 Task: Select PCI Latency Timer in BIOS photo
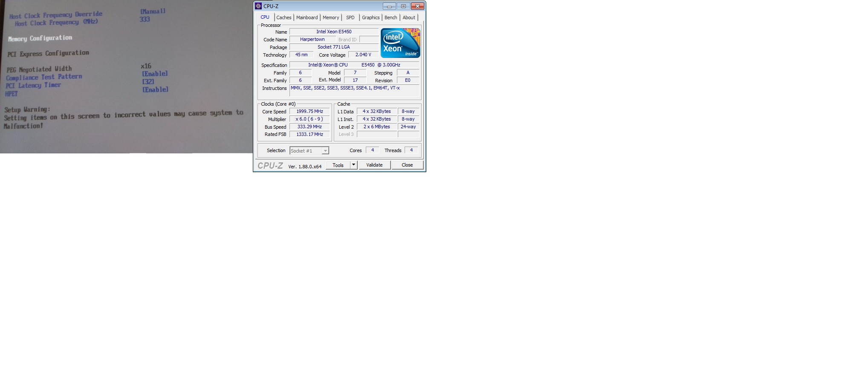(33, 85)
